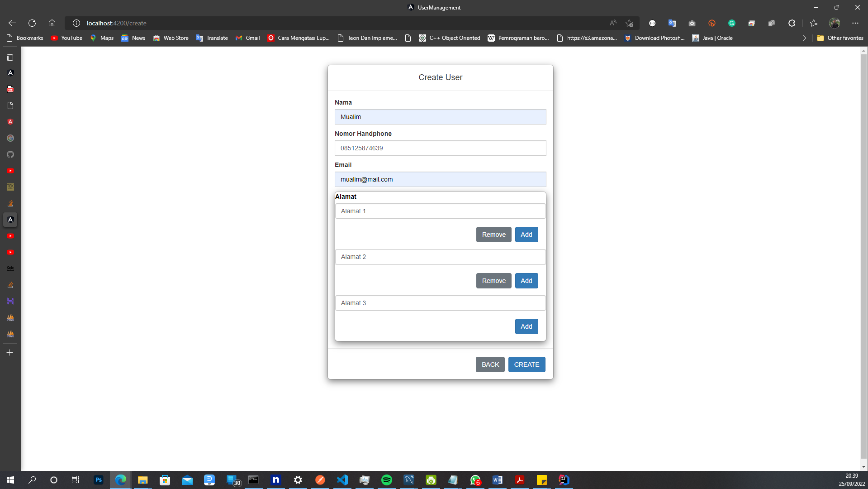
Task: Create a new tab with the plus icon
Action: pyautogui.click(x=10, y=353)
